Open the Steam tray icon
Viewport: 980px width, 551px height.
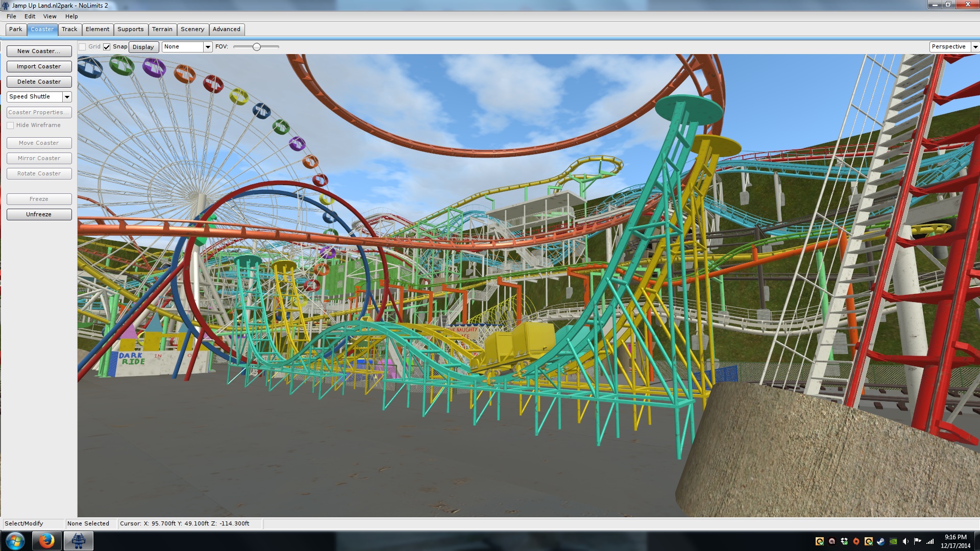(x=881, y=541)
